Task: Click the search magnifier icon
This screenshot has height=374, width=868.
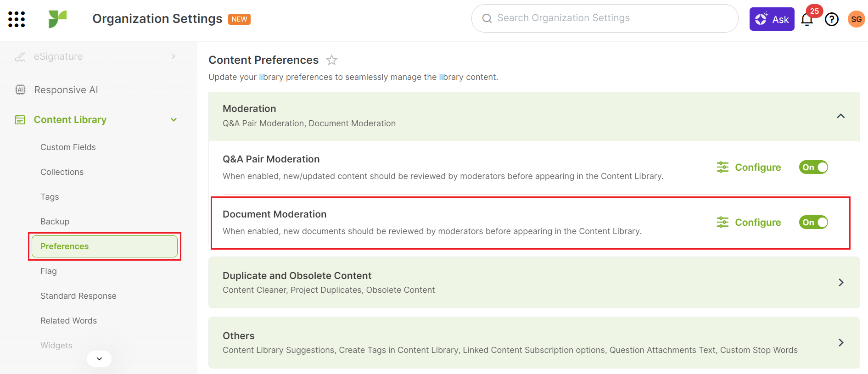Action: (x=487, y=18)
